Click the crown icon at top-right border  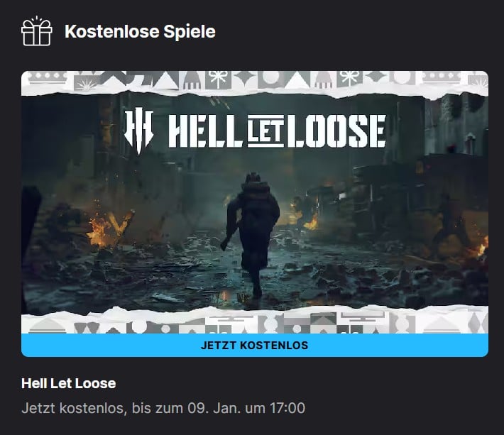pos(442,77)
